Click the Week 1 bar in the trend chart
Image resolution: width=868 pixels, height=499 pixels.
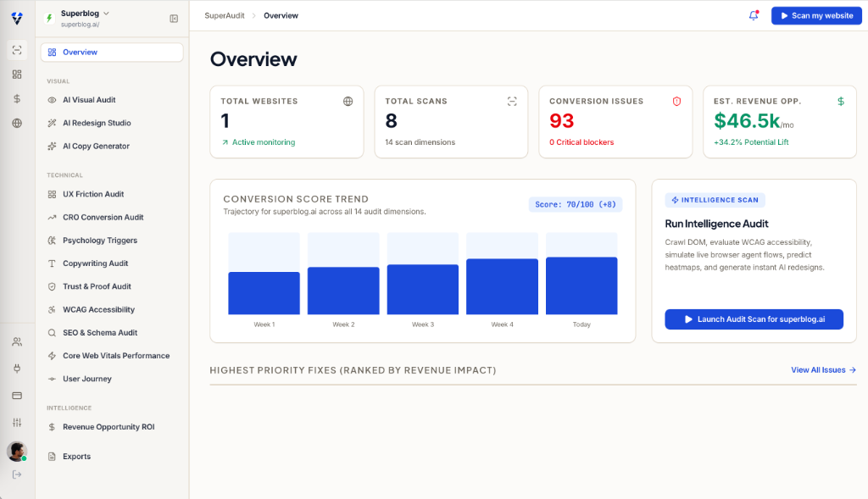(264, 293)
